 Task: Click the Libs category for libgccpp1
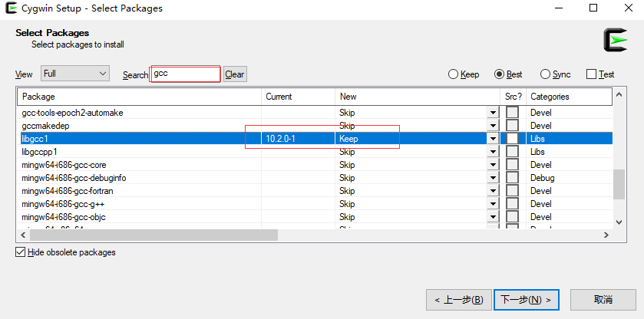(537, 152)
